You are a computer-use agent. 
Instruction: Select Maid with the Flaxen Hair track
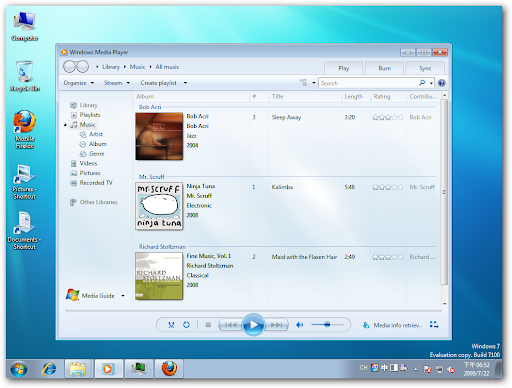click(x=304, y=257)
